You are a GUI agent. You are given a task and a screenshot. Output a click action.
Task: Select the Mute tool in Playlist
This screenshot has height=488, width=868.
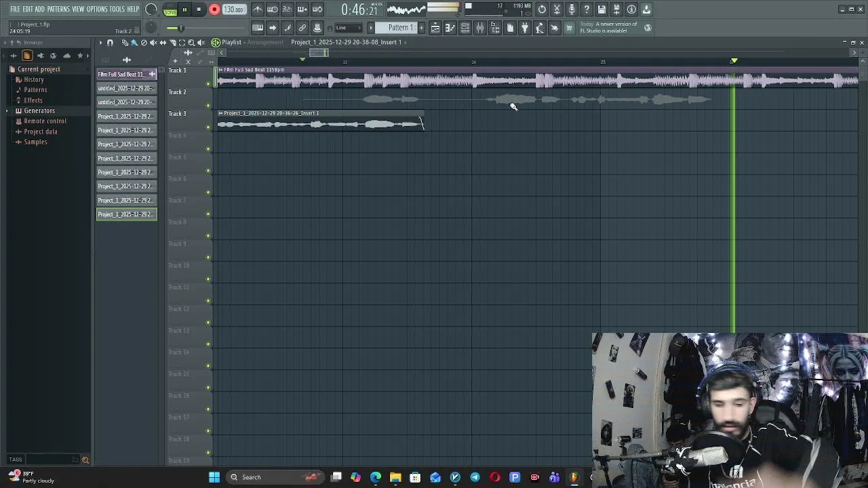click(153, 43)
